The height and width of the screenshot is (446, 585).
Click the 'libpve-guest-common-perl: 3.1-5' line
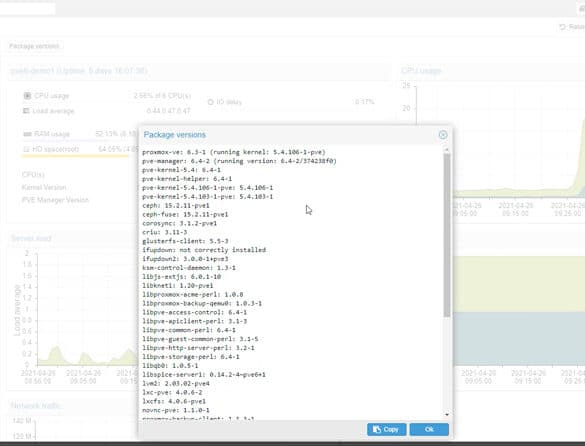pyautogui.click(x=200, y=339)
